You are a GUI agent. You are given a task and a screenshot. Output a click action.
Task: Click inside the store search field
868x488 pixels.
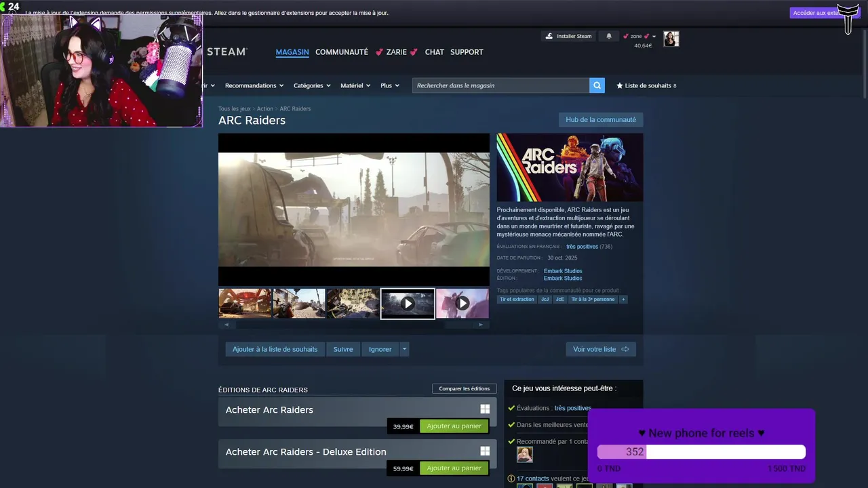[500, 85]
